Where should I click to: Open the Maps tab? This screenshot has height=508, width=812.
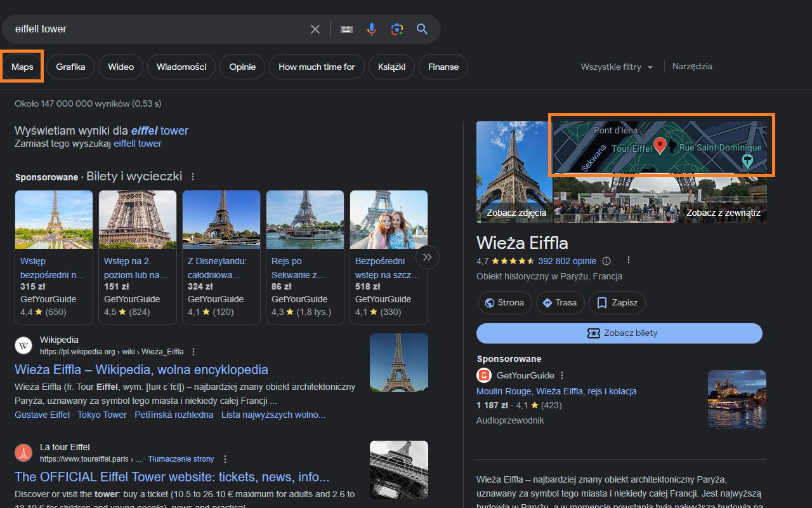click(x=22, y=66)
